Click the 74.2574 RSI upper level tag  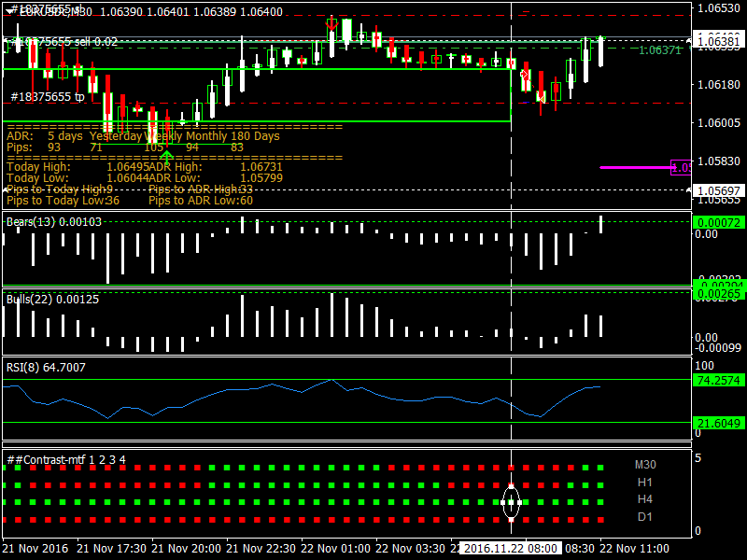[718, 381]
